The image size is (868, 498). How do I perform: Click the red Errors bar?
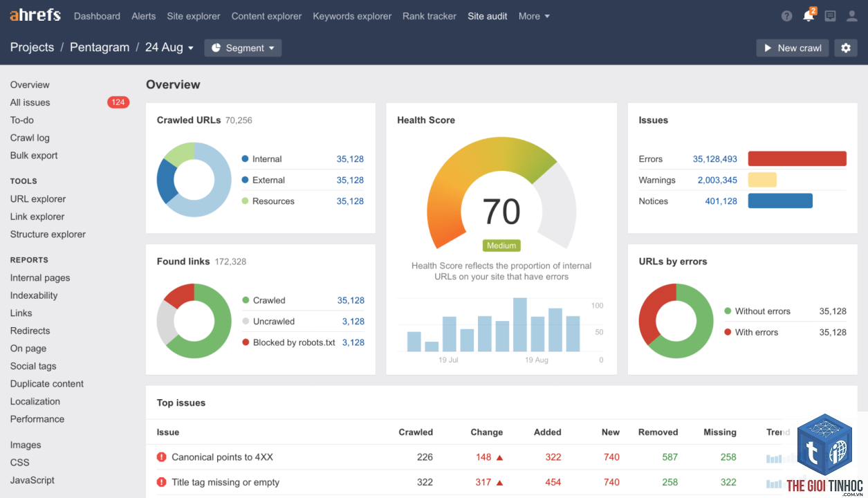click(x=797, y=158)
